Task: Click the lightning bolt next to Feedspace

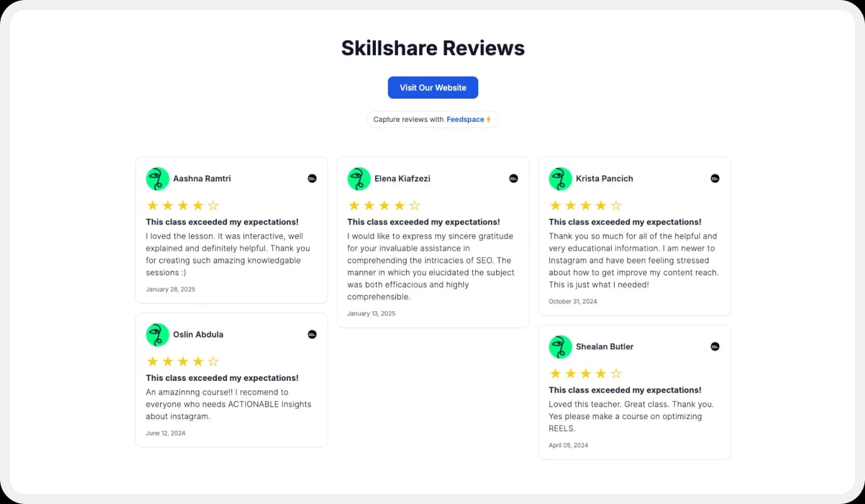Action: tap(487, 119)
